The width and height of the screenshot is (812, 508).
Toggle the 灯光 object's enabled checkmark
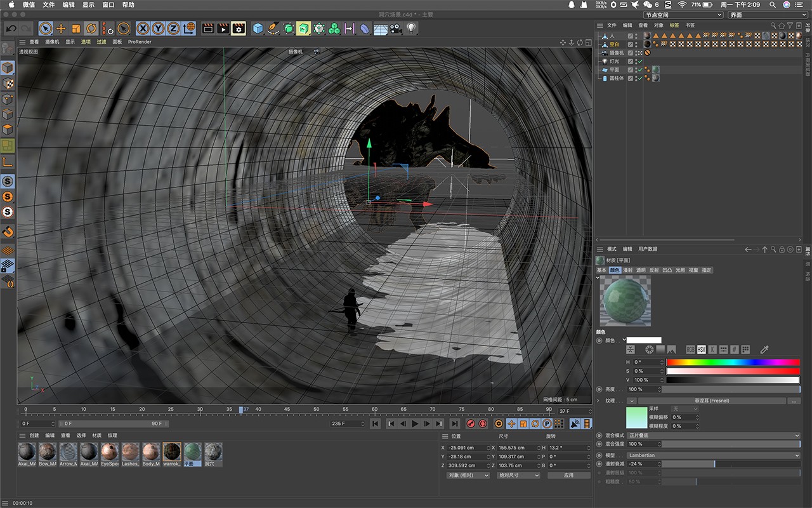click(x=639, y=62)
